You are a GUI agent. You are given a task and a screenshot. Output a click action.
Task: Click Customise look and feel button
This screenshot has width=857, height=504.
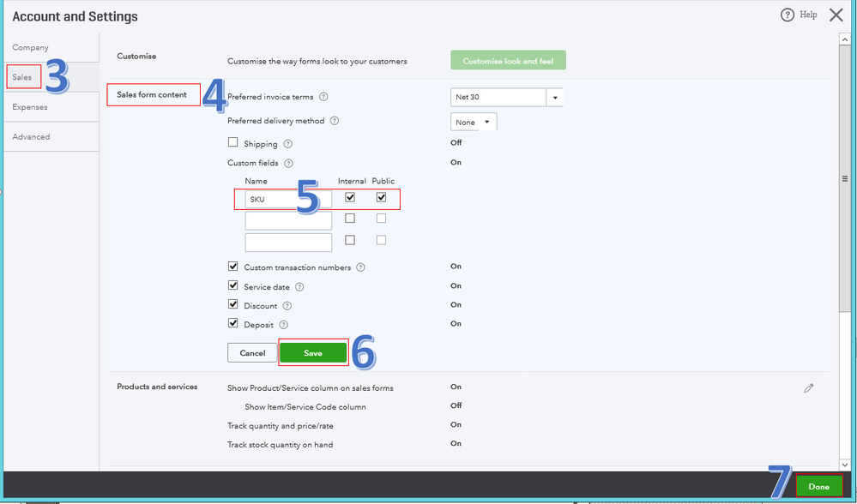[509, 61]
